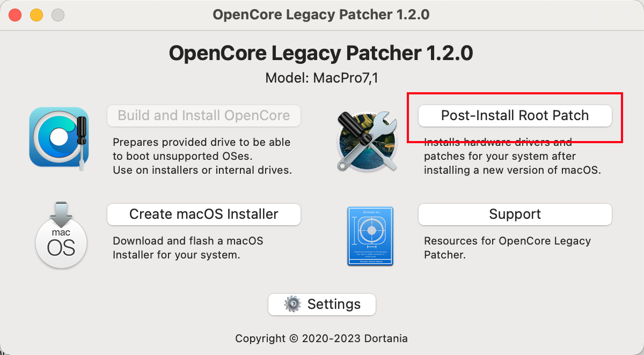Click the large OpenCore Legacy Patcher 1.2.0 heading

point(321,53)
